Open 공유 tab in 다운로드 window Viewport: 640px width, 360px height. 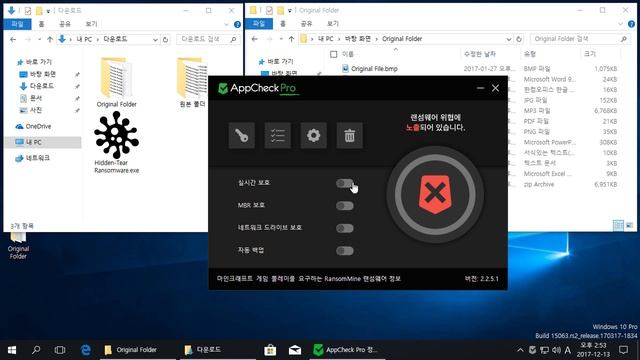65,24
